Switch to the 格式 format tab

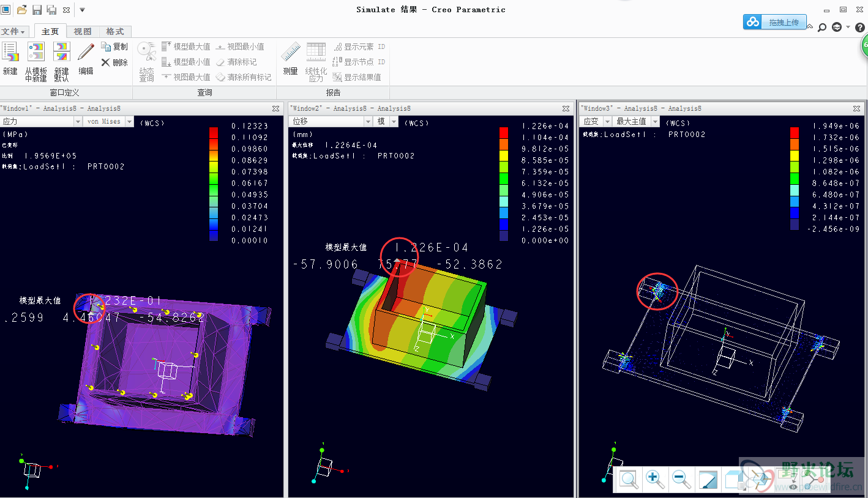click(115, 31)
